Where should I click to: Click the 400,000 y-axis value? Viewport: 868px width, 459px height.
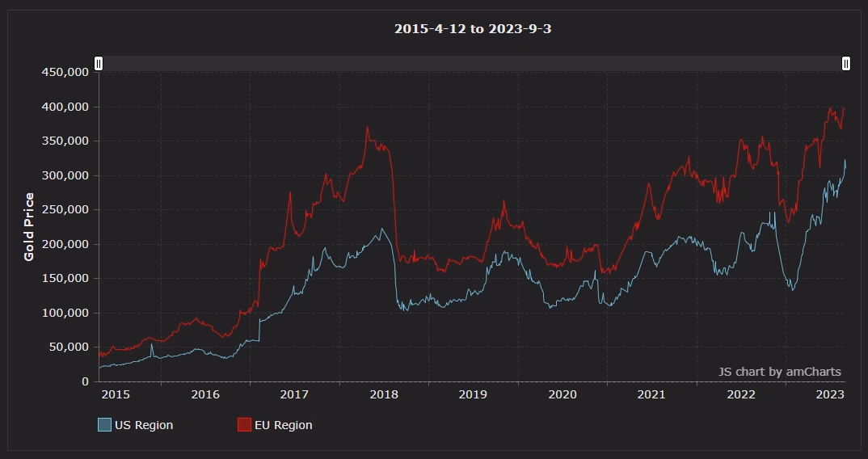click(65, 107)
